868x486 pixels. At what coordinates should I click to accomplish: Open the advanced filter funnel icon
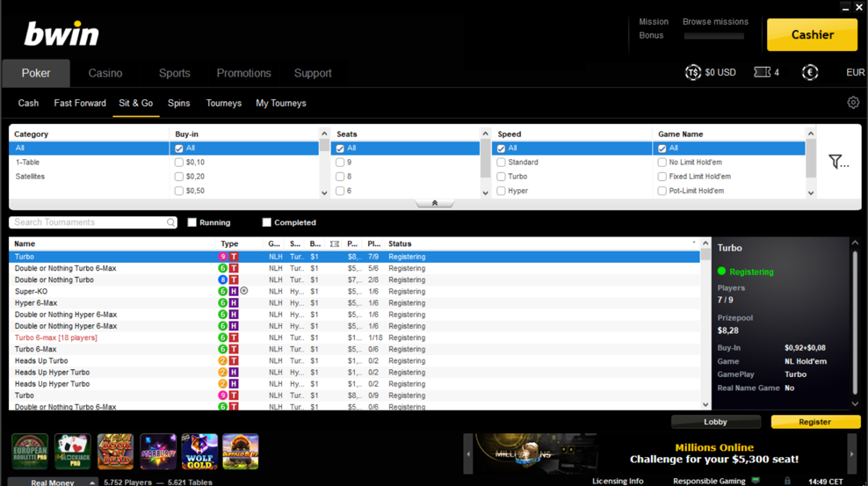[x=837, y=162]
